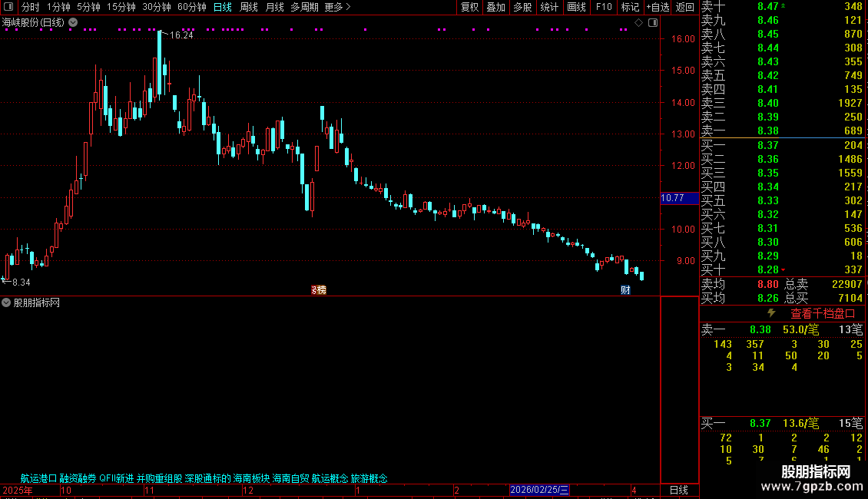Click the month 12 marker on time axis

[x=248, y=491]
